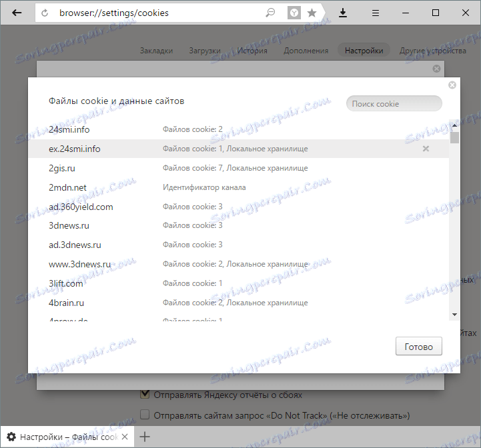Select the ad.360yield.com entry
This screenshot has width=481, height=448.
239,207
